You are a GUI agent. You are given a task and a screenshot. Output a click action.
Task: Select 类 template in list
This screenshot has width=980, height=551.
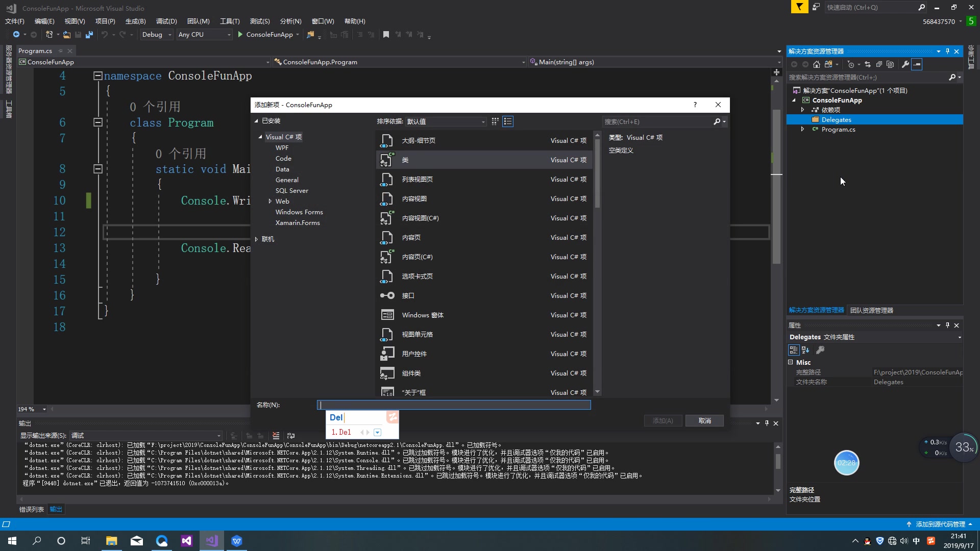[x=484, y=160]
